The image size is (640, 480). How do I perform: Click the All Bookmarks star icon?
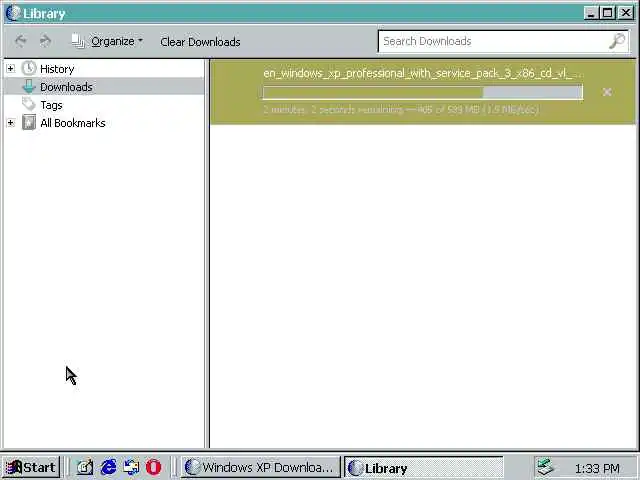[29, 122]
